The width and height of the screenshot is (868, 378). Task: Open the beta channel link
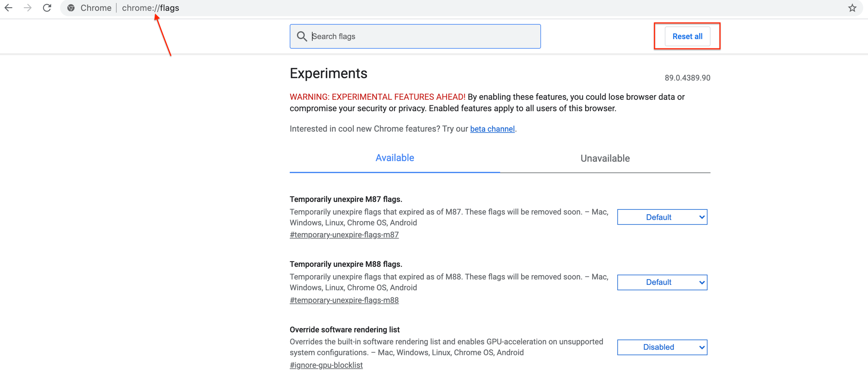(x=492, y=129)
